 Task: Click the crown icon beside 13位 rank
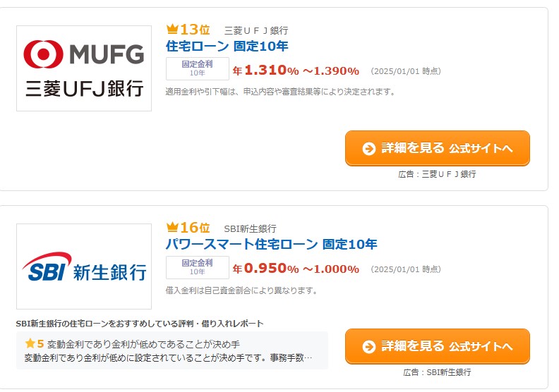tap(172, 29)
